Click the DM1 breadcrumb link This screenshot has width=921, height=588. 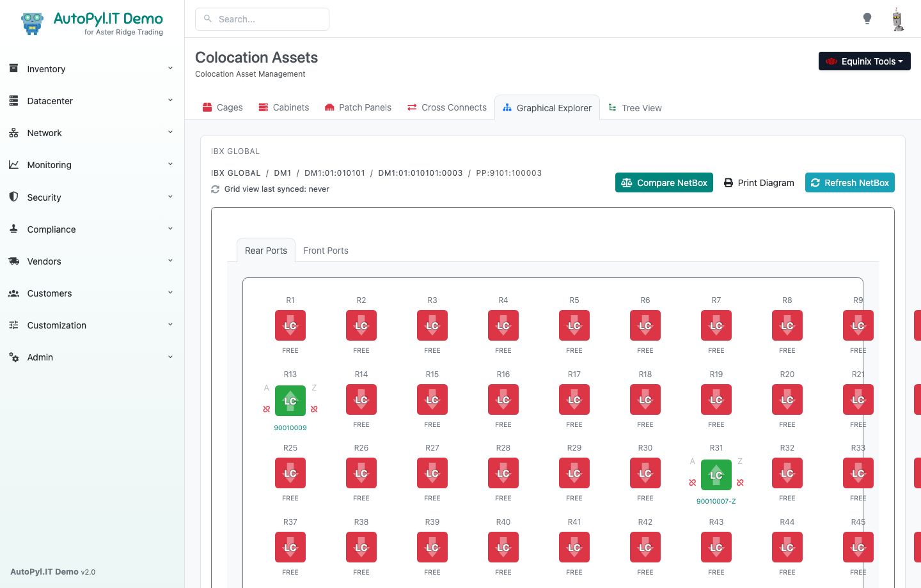[x=283, y=173]
